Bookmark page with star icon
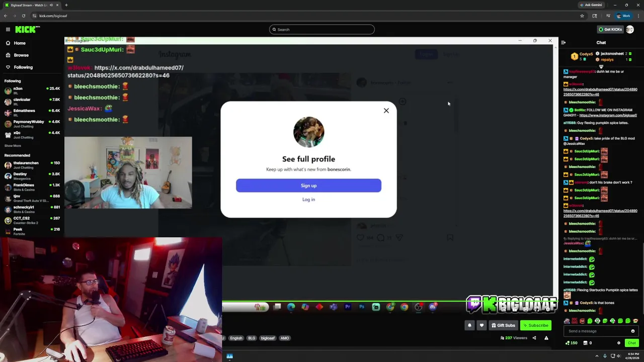Screen dimensions: 644x362 point(582,16)
